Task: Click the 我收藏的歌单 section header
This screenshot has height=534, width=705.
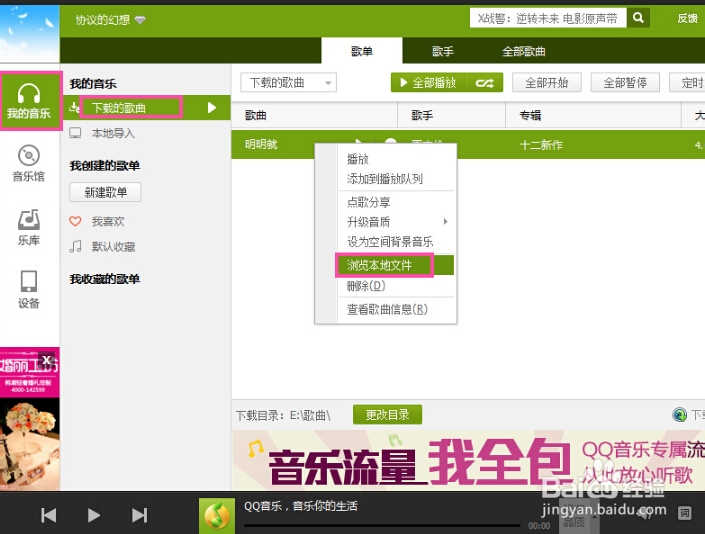Action: click(104, 279)
